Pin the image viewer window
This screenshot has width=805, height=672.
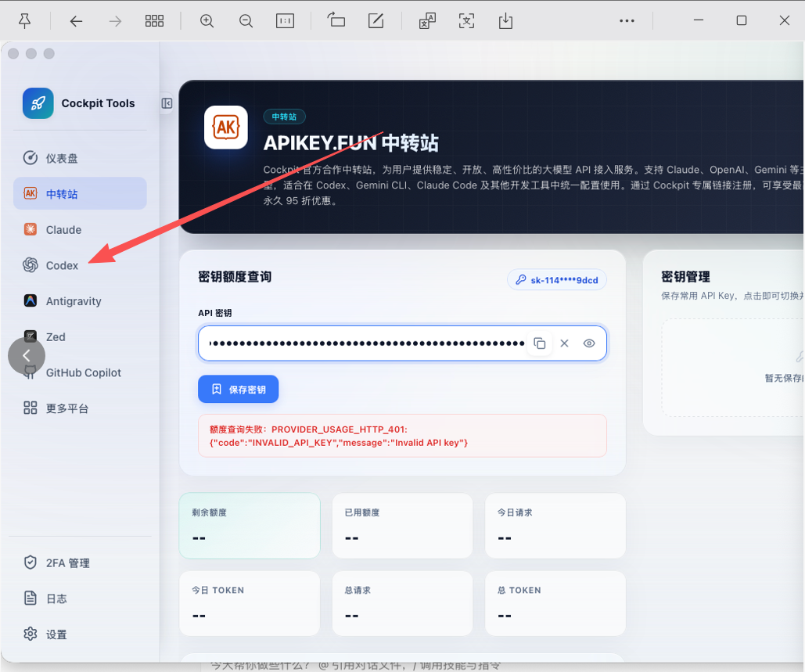click(24, 20)
